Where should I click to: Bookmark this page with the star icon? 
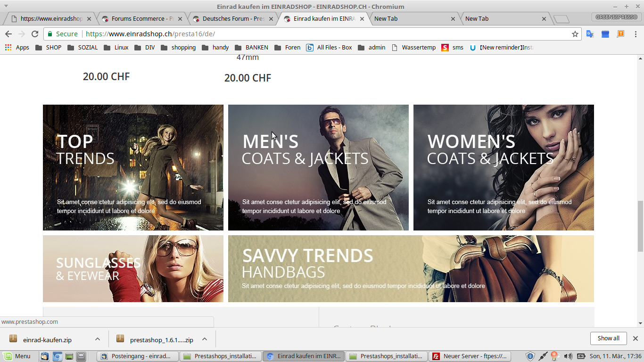point(575,34)
